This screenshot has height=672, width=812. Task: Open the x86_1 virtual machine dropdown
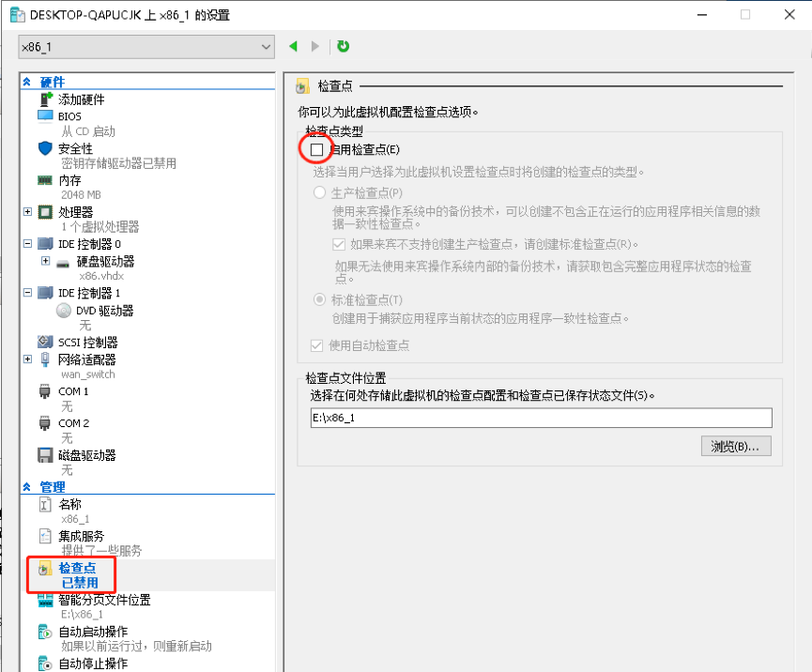[146, 47]
